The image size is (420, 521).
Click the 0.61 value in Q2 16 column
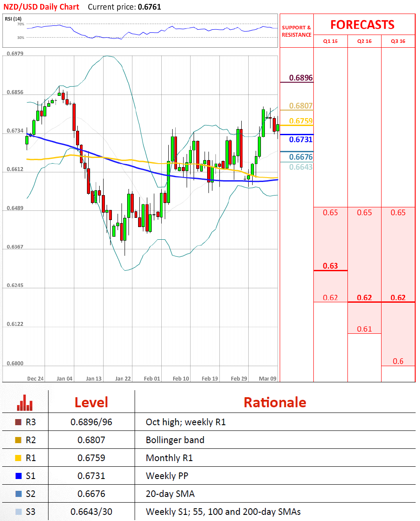(364, 329)
